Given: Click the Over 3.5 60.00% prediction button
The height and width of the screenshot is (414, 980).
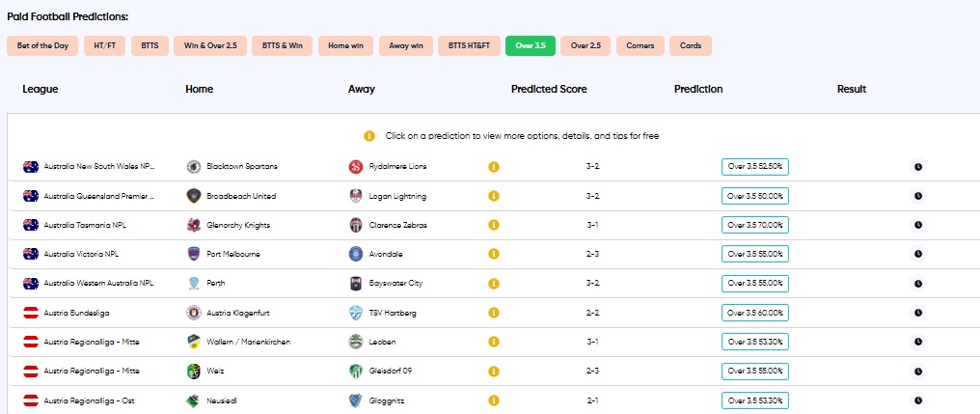Looking at the screenshot, I should tap(755, 313).
